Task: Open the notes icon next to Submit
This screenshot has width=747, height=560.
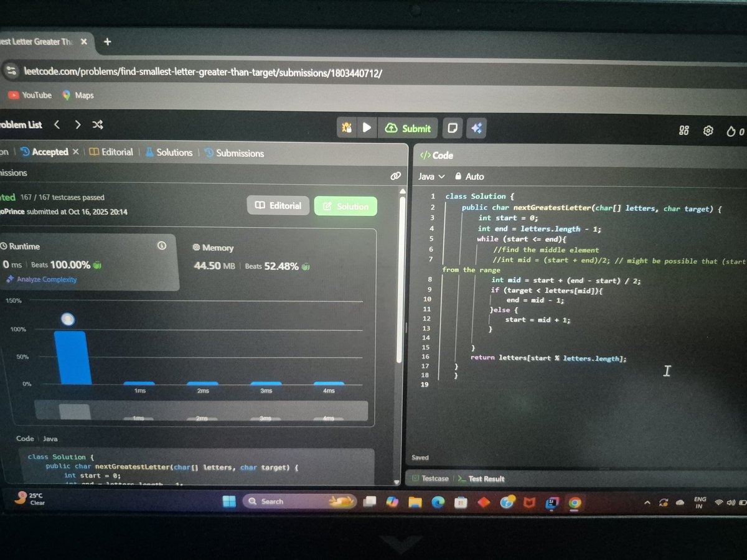Action: (453, 129)
